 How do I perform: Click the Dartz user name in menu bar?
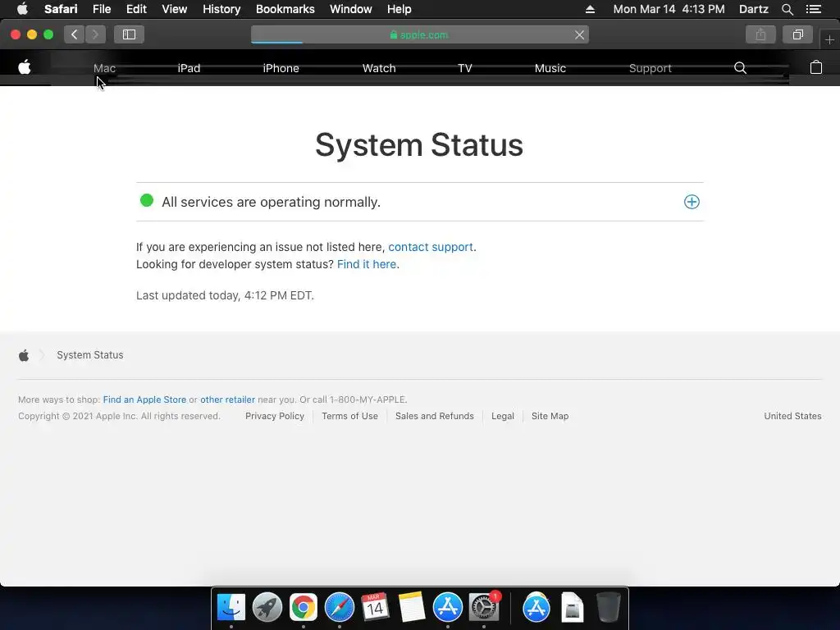click(753, 9)
